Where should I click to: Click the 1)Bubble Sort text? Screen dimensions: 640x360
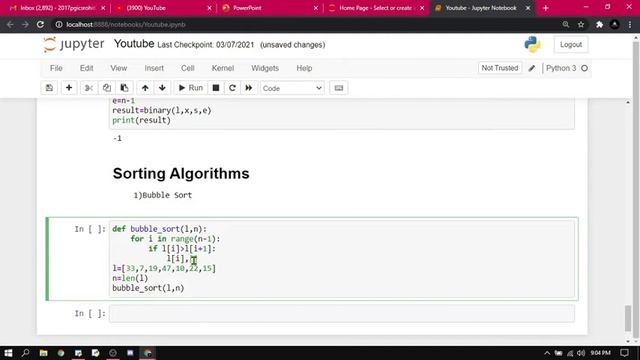[x=162, y=195]
